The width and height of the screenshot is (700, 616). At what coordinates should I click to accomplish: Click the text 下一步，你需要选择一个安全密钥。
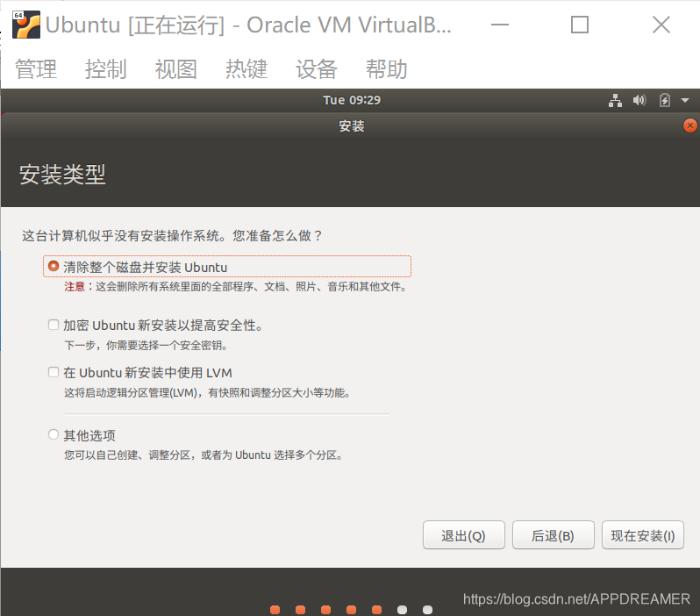[x=146, y=346]
